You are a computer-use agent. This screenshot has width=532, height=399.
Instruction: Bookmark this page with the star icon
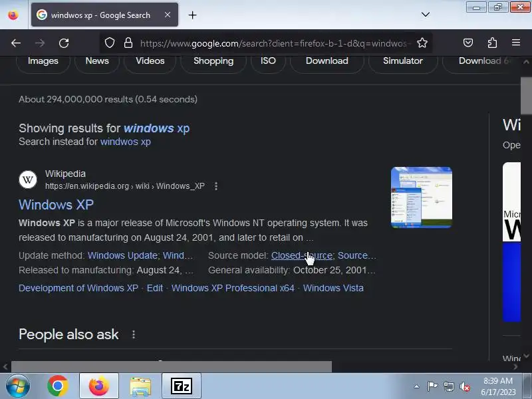pyautogui.click(x=422, y=43)
